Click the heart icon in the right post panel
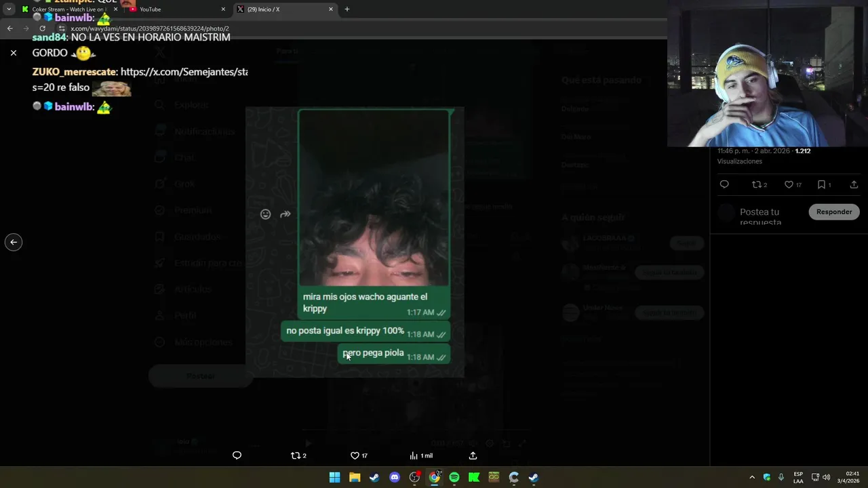The width and height of the screenshot is (868, 488). (793, 184)
